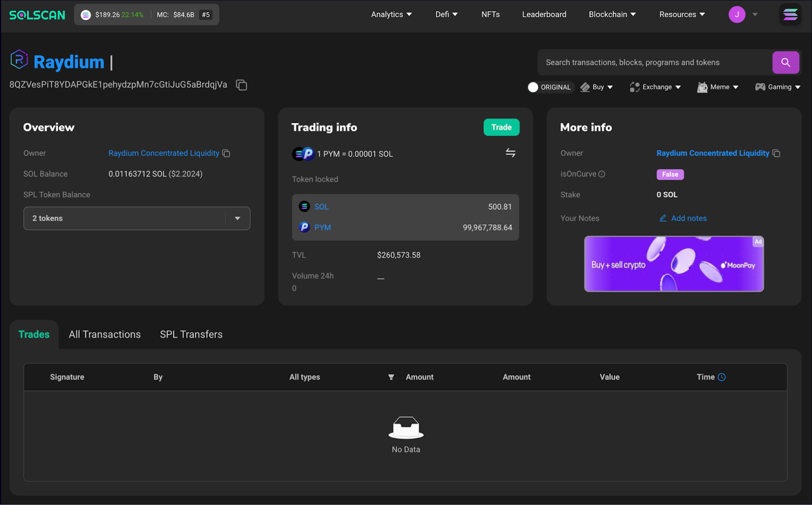Click the Exchange category icon
The height and width of the screenshot is (505, 812).
pos(634,87)
